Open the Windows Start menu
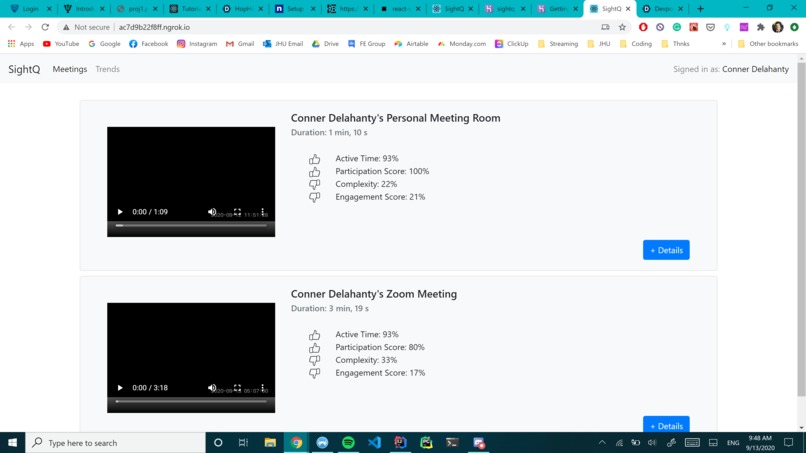Image resolution: width=806 pixels, height=453 pixels. click(12, 443)
